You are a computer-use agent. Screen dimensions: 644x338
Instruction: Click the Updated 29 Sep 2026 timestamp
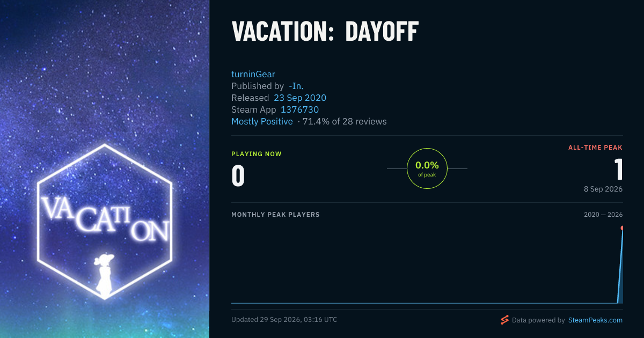(x=284, y=320)
